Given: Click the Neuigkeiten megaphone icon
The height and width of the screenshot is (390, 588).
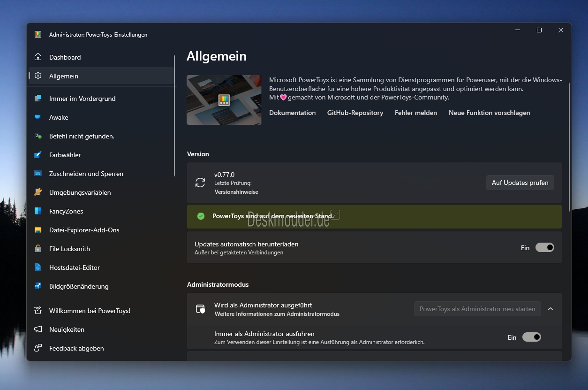Looking at the screenshot, I should tap(38, 329).
